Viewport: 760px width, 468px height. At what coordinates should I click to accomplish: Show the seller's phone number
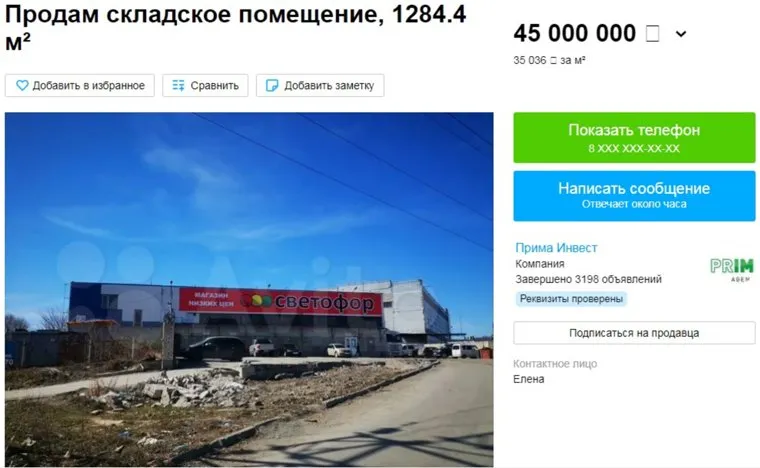coord(634,138)
